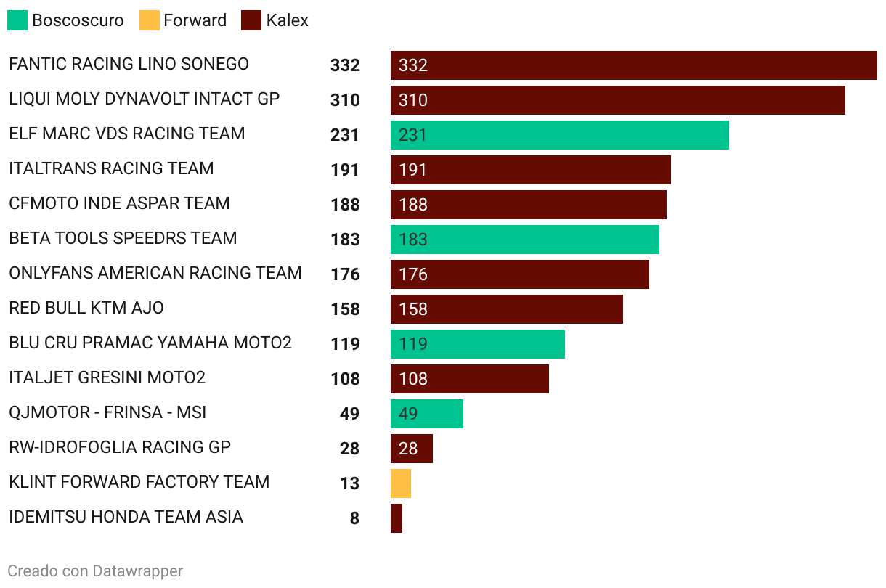Click the ONLYFANS AMERICAN RACING TEAM label
The image size is (886, 588).
point(155,273)
